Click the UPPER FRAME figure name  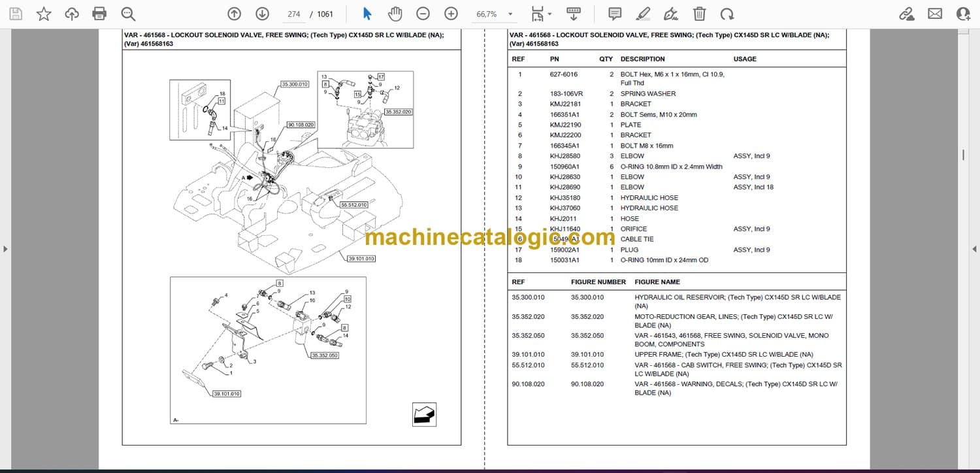point(725,355)
